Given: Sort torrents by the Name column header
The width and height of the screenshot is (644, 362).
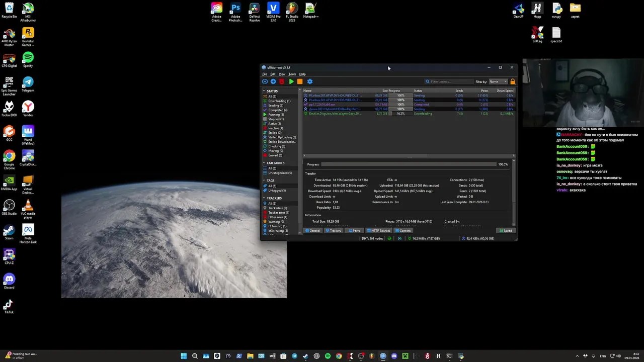Looking at the screenshot, I should point(307,91).
